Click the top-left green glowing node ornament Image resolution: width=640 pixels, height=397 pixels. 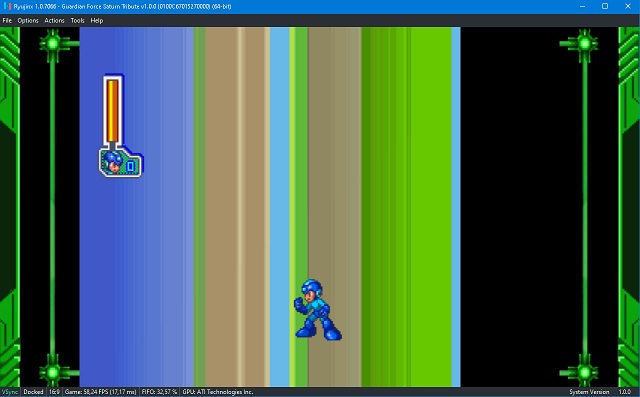[x=53, y=44]
